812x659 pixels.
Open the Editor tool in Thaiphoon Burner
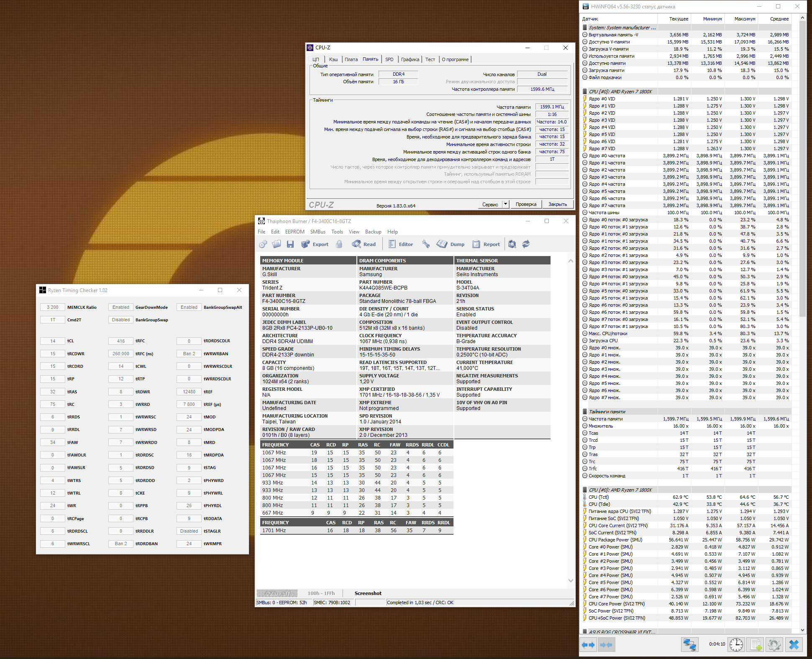pos(400,244)
